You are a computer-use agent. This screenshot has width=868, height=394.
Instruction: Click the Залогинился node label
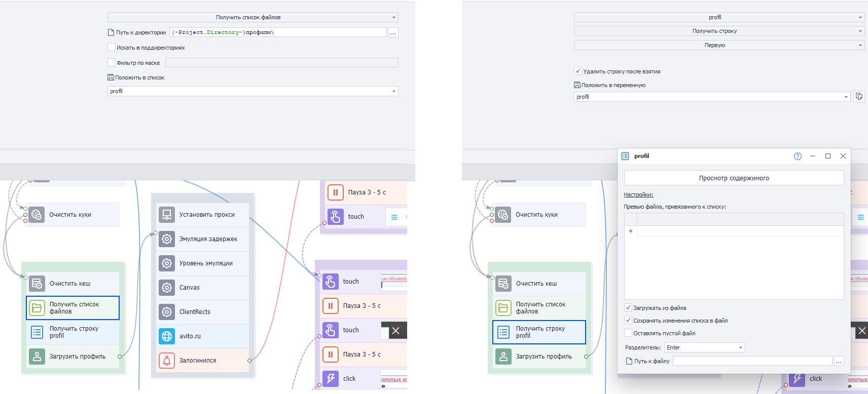198,361
